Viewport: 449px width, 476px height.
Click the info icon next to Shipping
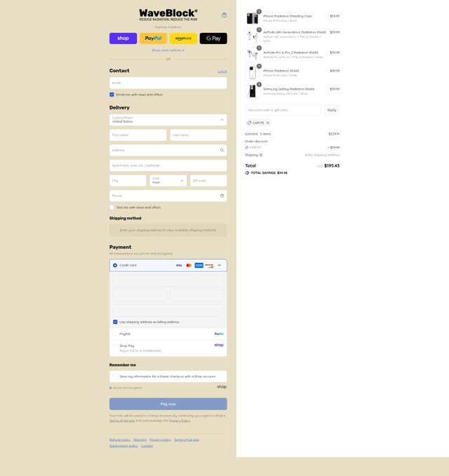[x=261, y=155]
